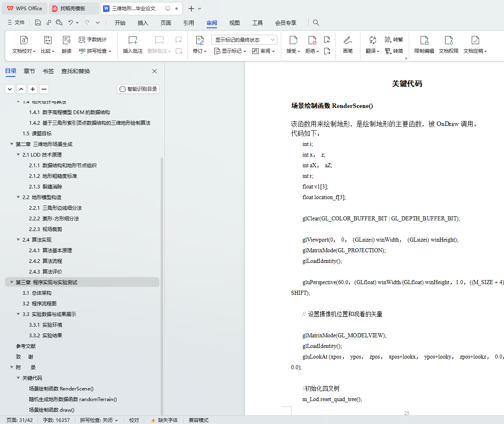Click the 审阅 pane icon
Image resolution: width=504 pixels, height=424 pixels.
(x=255, y=51)
